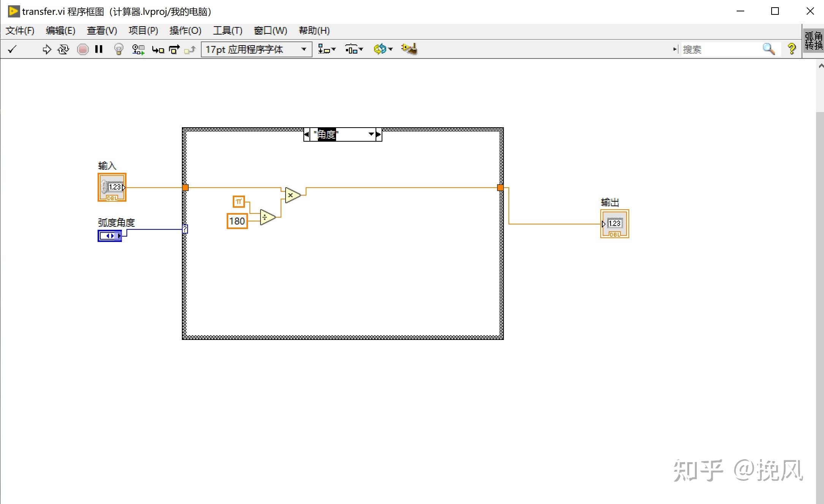Open the 工具(T) menu
Image resolution: width=824 pixels, height=504 pixels.
[227, 30]
